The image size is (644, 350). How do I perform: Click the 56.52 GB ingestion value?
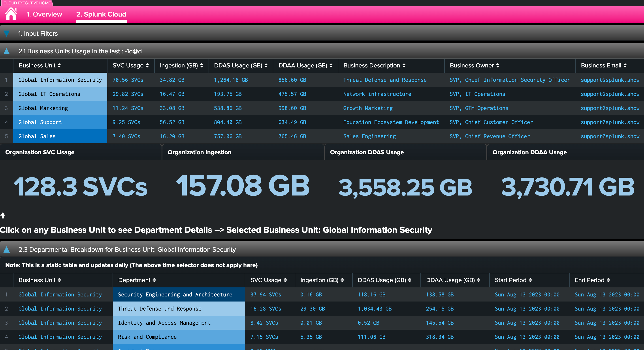(x=172, y=122)
